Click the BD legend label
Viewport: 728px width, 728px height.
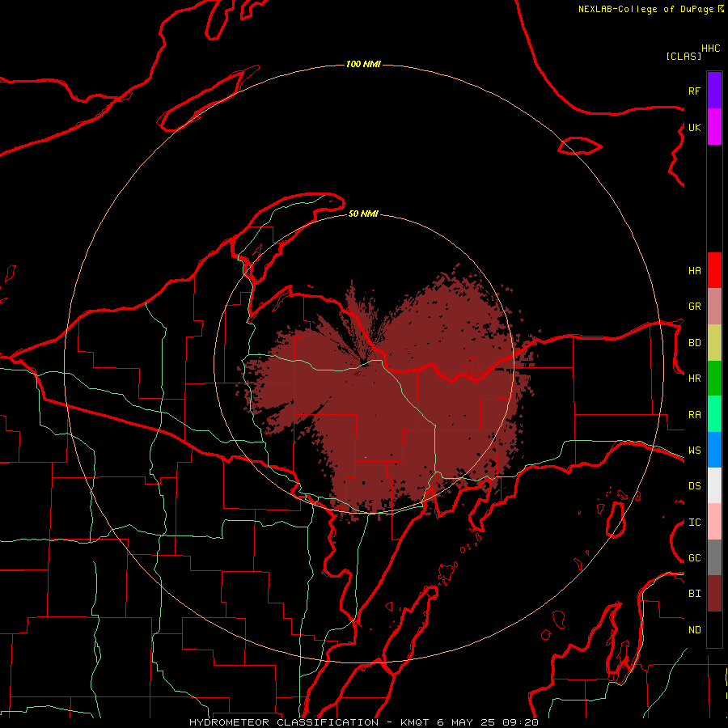pos(694,343)
